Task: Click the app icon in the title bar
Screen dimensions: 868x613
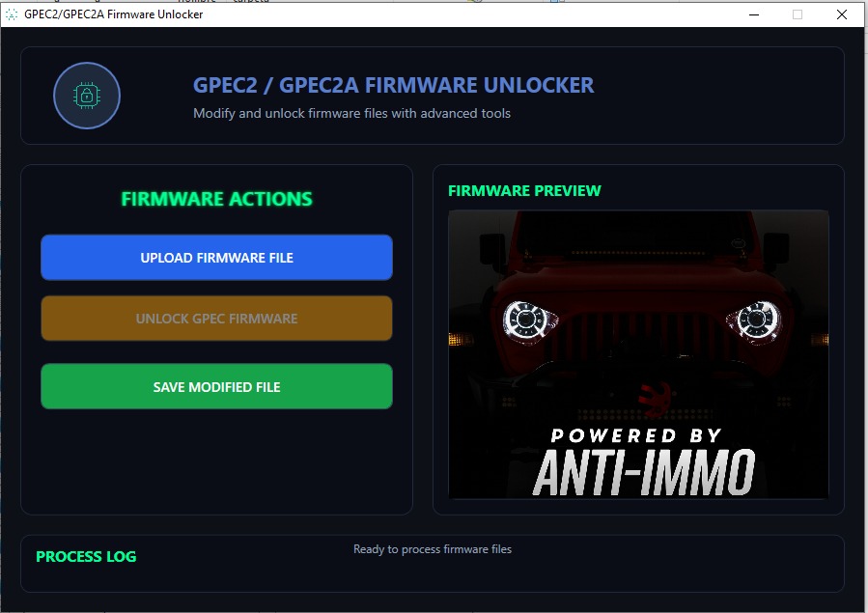Action: click(11, 14)
